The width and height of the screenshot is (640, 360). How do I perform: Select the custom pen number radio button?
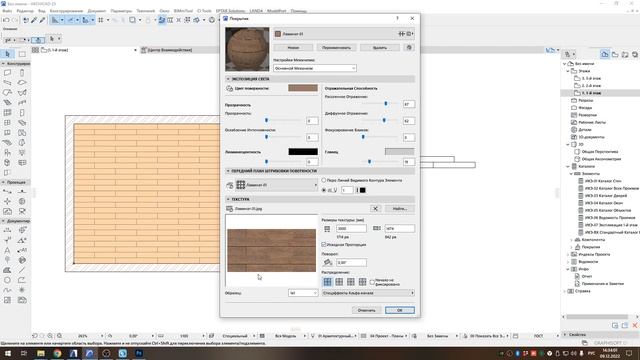pyautogui.click(x=324, y=190)
